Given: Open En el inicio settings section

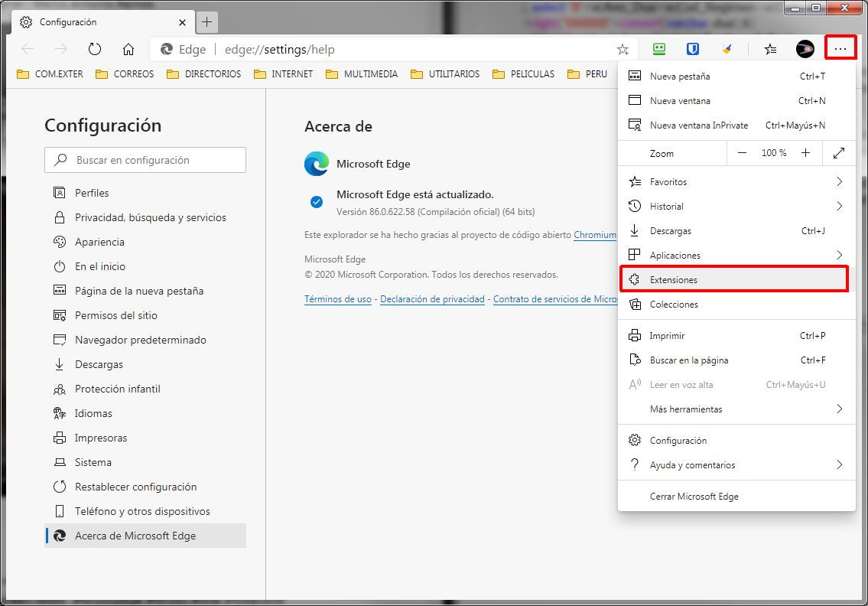Looking at the screenshot, I should coord(145,266).
